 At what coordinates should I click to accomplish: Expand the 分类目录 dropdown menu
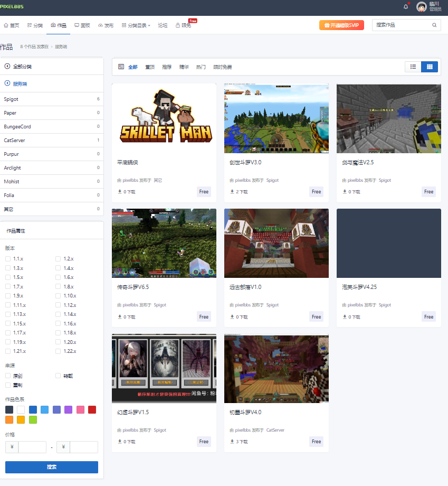[x=136, y=25]
